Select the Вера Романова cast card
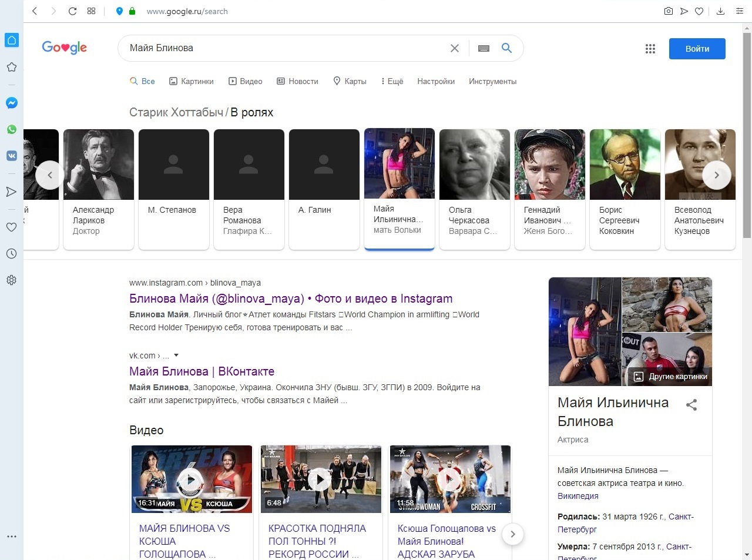The image size is (752, 560). coord(249,189)
